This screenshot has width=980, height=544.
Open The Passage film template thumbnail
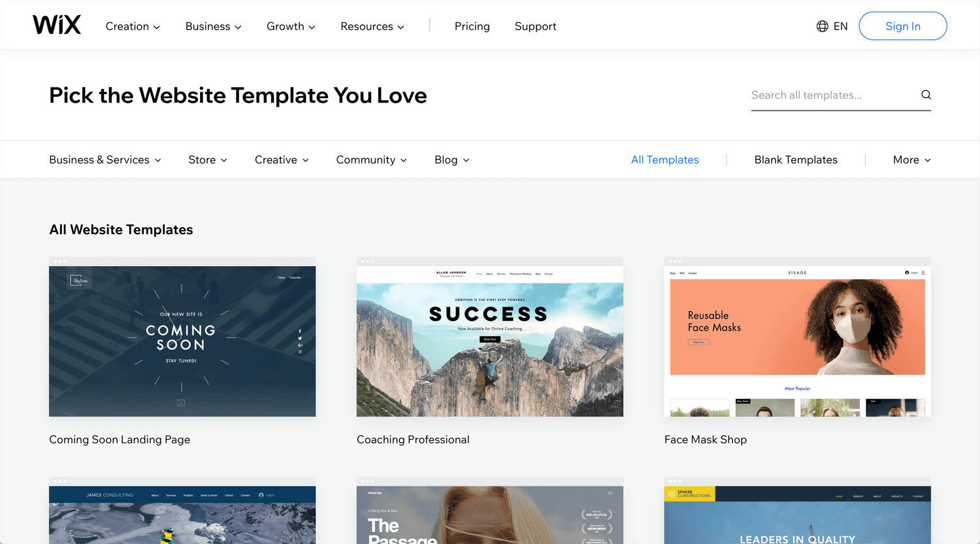pyautogui.click(x=490, y=511)
